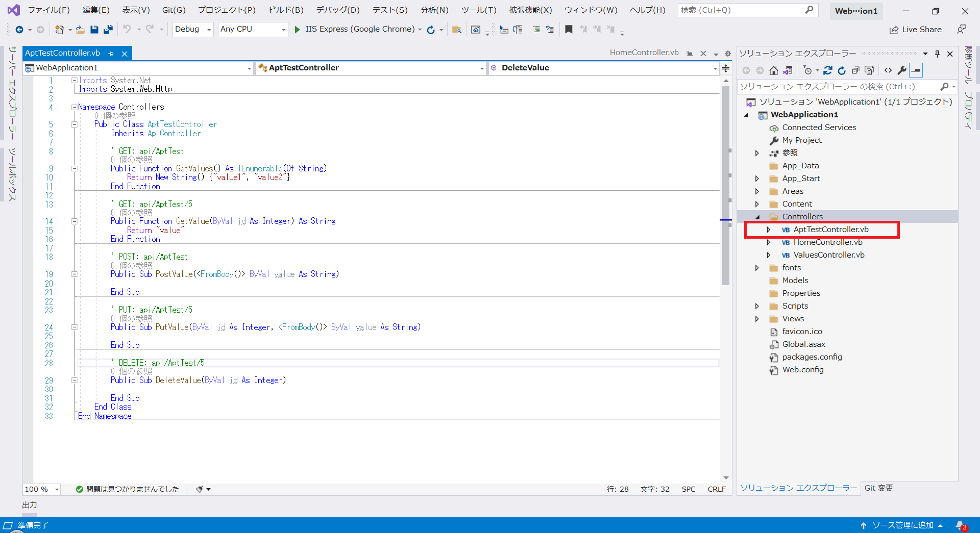Image resolution: width=980 pixels, height=533 pixels.
Task: Click the Find in Files toolbar icon
Action: 457,30
